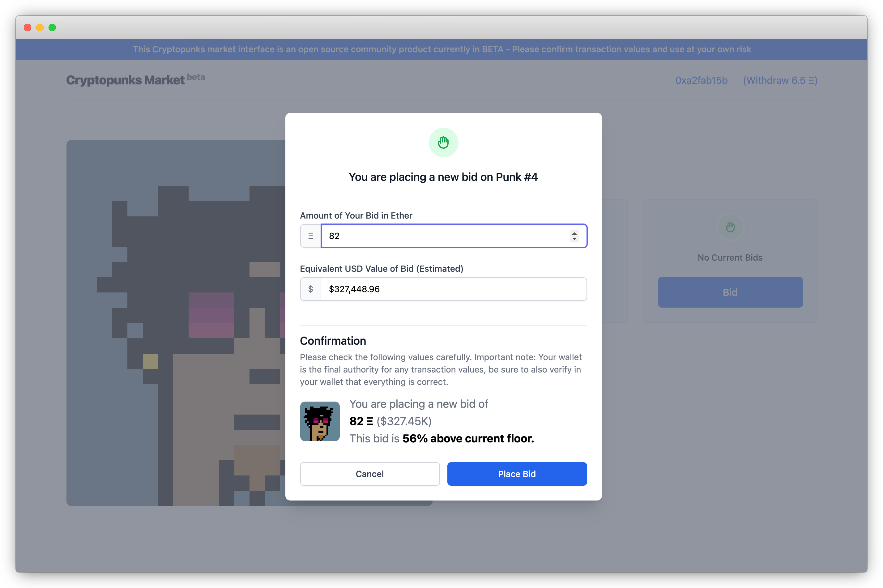Click the Bid button in the right panel
The height and width of the screenshot is (588, 883).
pyautogui.click(x=730, y=292)
